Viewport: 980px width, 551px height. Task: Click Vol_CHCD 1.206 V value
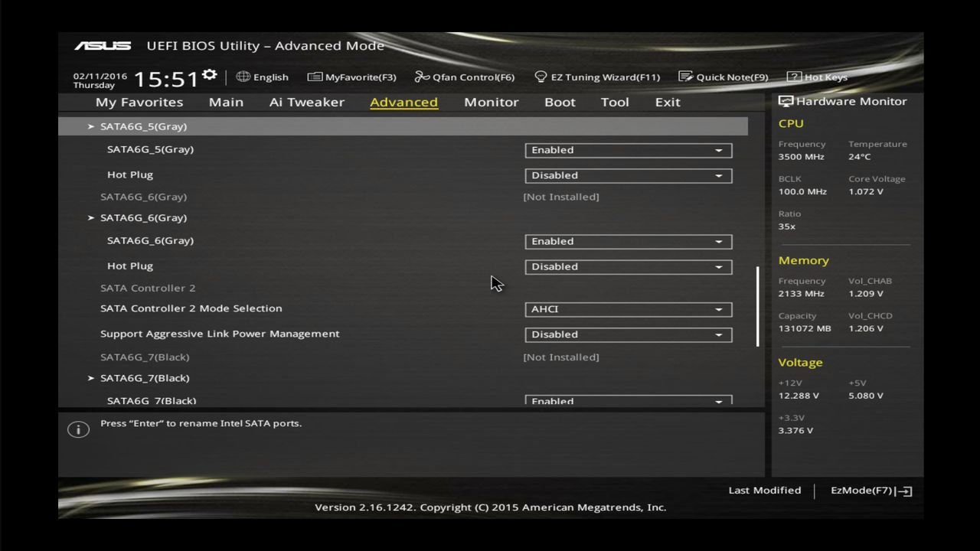point(865,328)
